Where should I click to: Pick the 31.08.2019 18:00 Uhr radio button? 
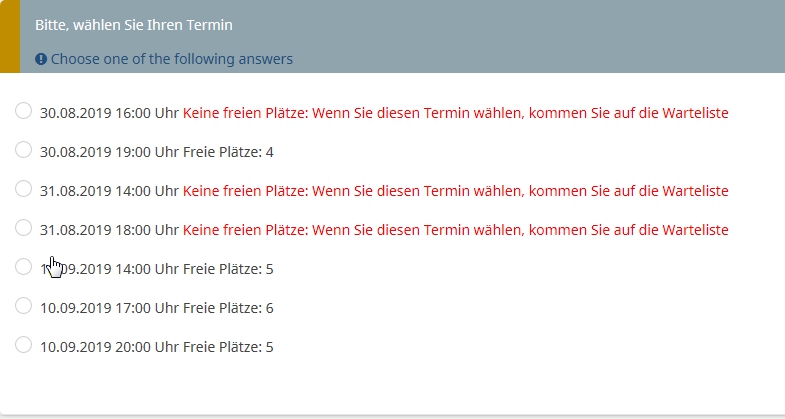tap(24, 228)
